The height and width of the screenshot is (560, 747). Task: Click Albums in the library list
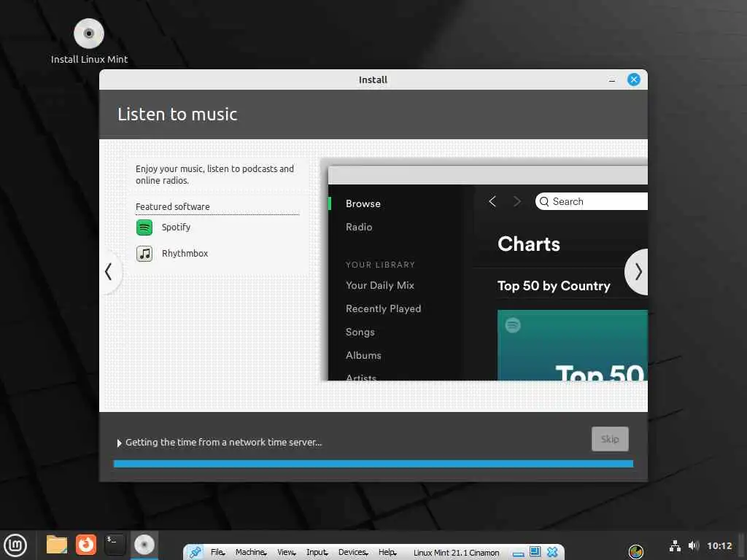pyautogui.click(x=363, y=355)
